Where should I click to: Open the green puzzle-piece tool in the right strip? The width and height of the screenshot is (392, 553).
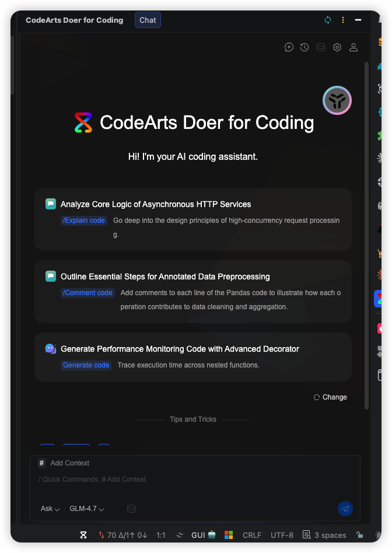379,135
